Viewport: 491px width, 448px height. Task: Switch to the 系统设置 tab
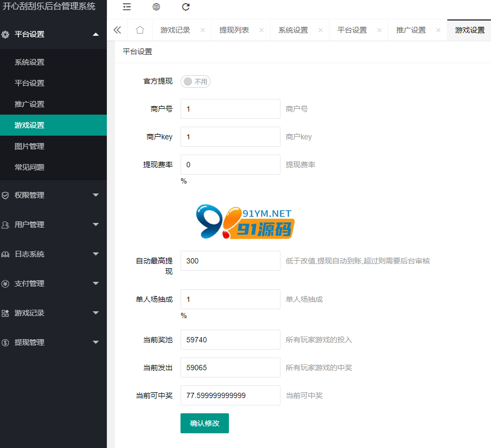pyautogui.click(x=293, y=30)
